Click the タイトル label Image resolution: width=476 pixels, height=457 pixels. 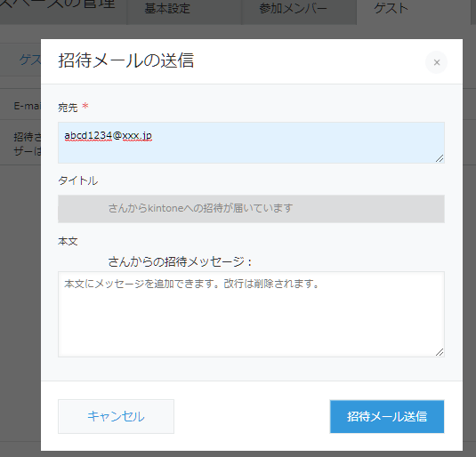click(x=78, y=180)
